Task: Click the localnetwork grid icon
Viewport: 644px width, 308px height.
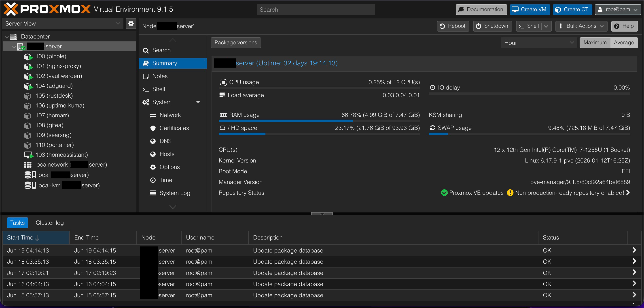Action: (x=28, y=165)
